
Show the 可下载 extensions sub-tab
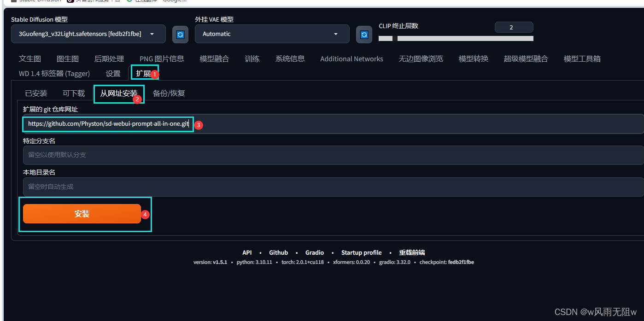(x=74, y=93)
